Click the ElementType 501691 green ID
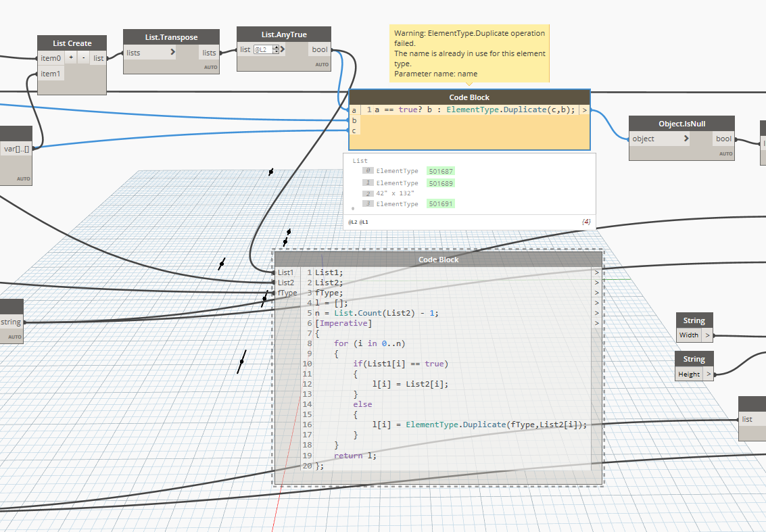Image resolution: width=766 pixels, height=532 pixels. click(440, 203)
